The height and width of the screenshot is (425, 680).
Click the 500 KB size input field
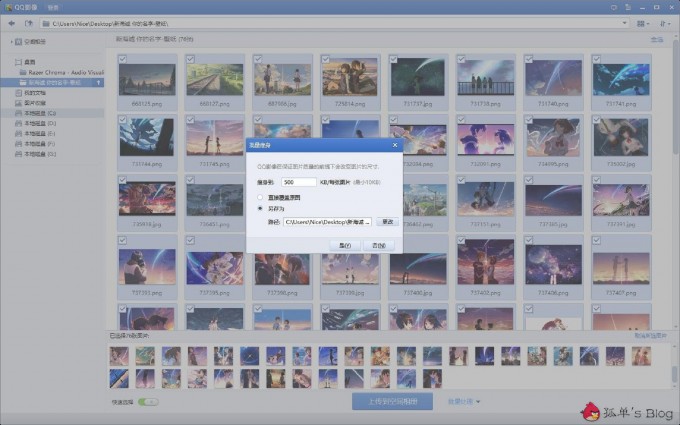299,182
